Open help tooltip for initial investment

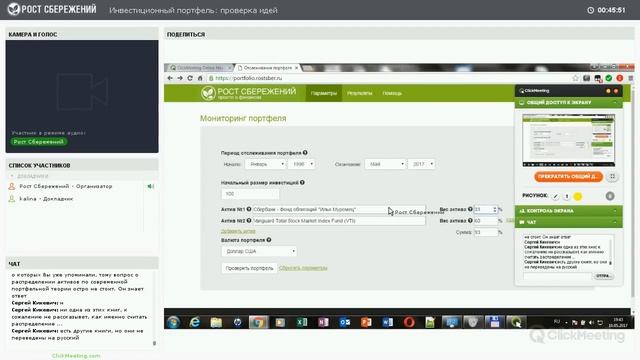click(x=302, y=182)
